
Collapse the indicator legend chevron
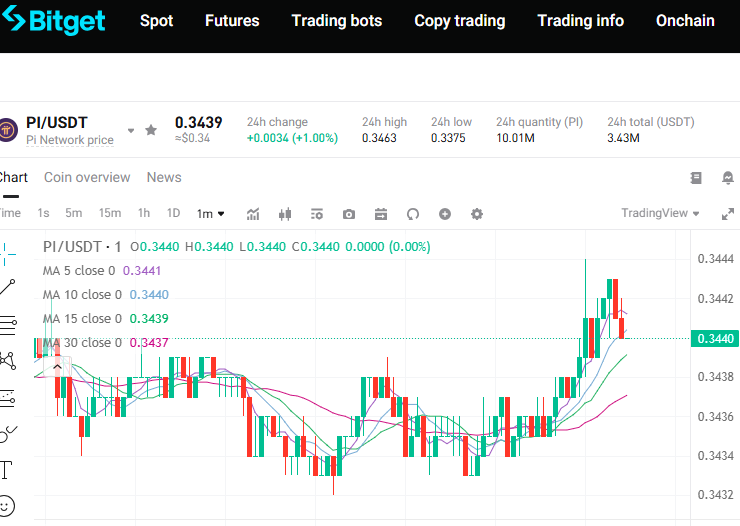(x=57, y=367)
